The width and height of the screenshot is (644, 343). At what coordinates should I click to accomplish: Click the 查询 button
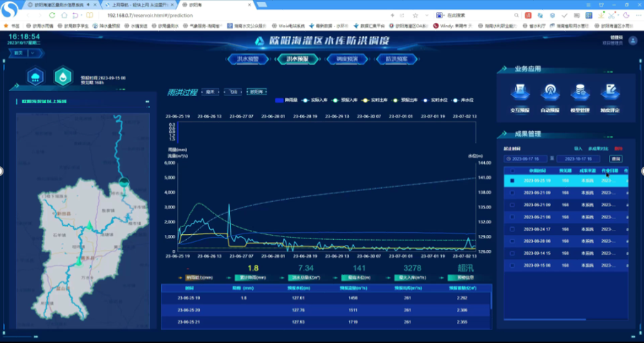(615, 158)
